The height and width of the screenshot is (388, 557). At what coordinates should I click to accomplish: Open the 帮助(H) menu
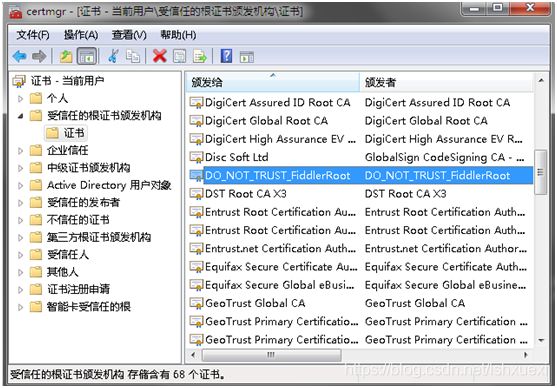coord(178,35)
